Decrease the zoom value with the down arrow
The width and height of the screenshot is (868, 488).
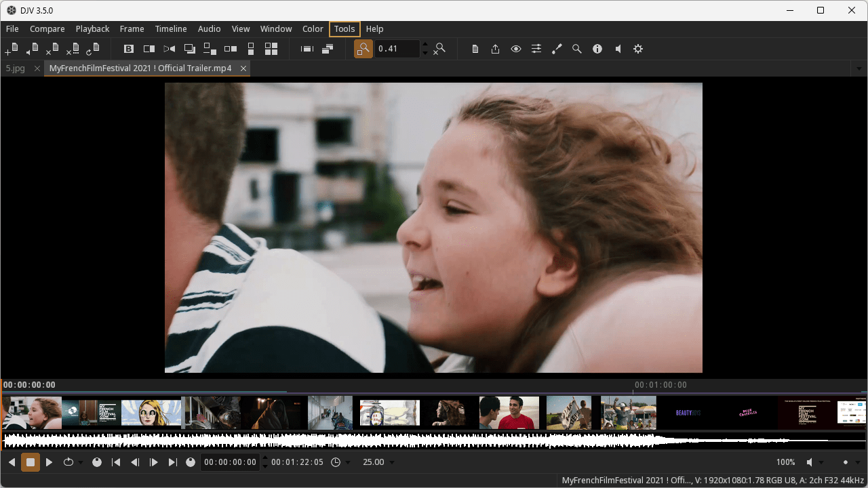[x=425, y=53]
